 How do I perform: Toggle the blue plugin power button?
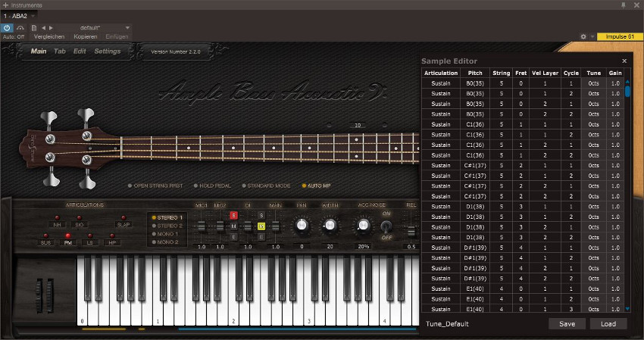click(7, 28)
